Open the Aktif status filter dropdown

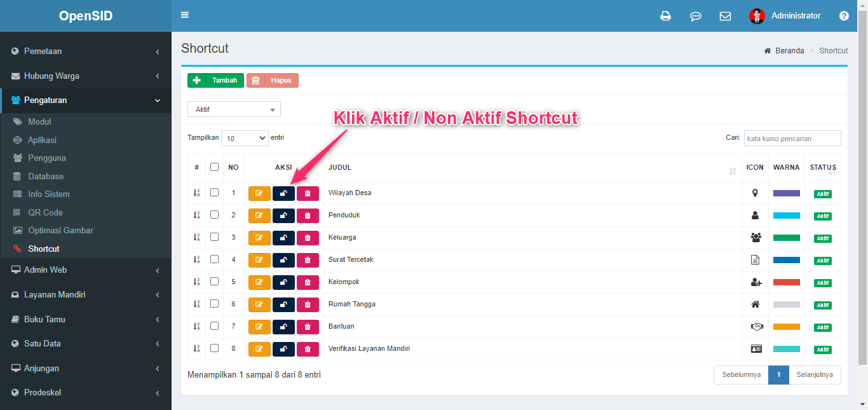tap(234, 109)
